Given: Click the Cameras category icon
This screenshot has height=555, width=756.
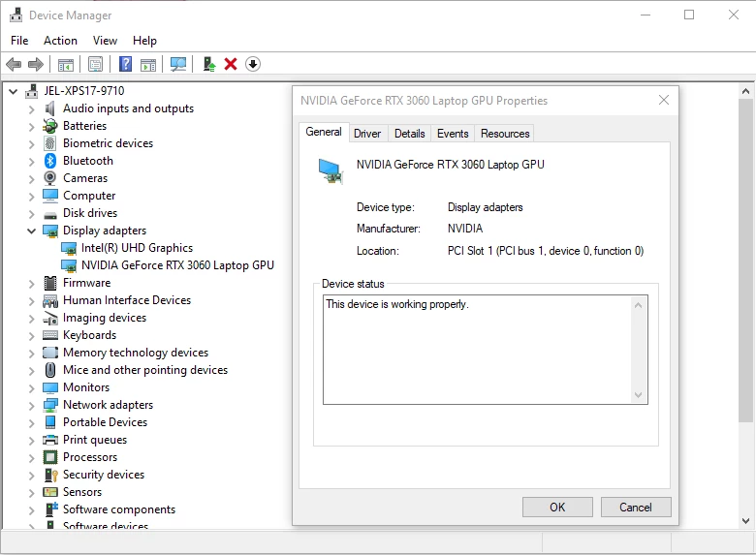Looking at the screenshot, I should 49,178.
